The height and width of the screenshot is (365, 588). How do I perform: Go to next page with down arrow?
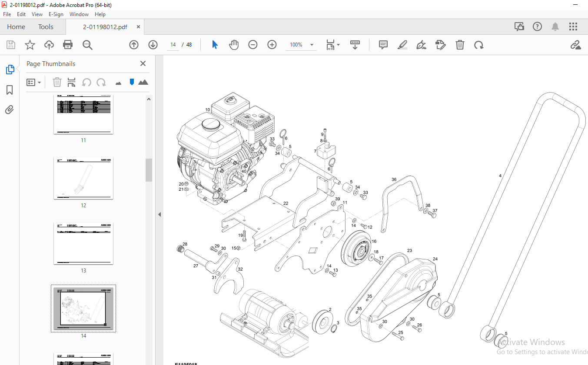click(153, 45)
